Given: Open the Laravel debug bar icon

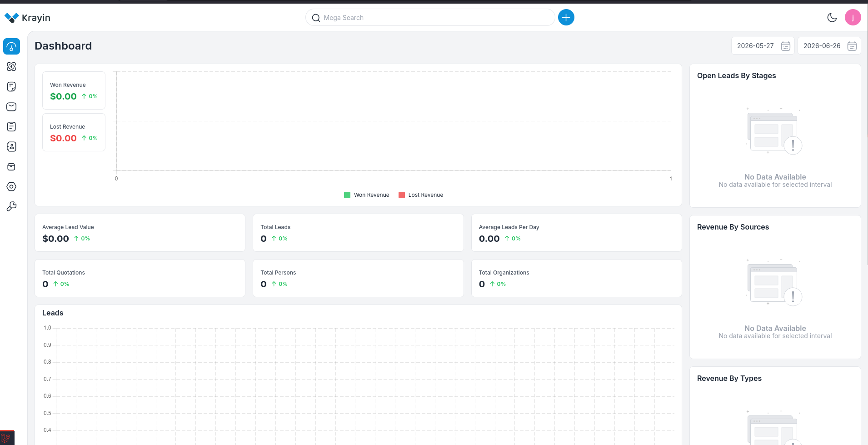Looking at the screenshot, I should pos(6,438).
